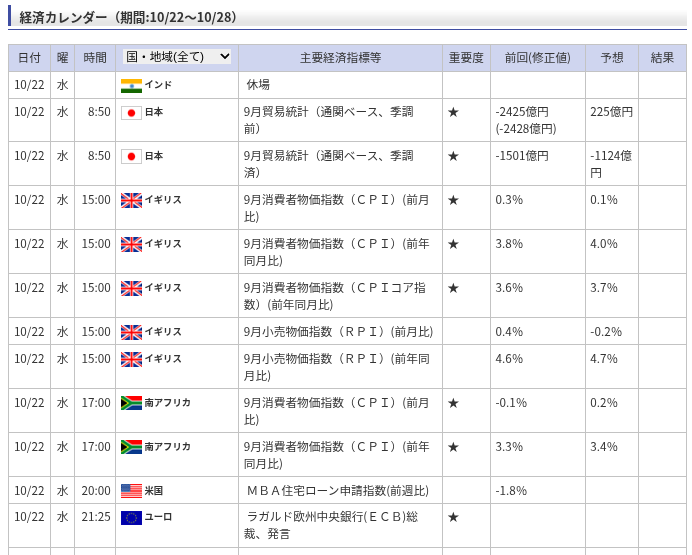Screen dimensions: 692x555
Task: Select the ＭＢＡ住宅ローン申請指数 indicator text
Action: pos(337,491)
